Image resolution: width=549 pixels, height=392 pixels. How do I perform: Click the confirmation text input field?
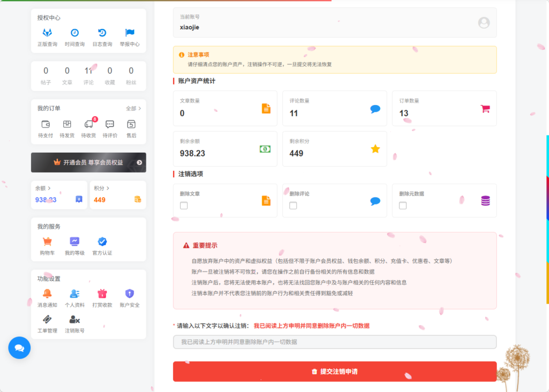tap(335, 342)
